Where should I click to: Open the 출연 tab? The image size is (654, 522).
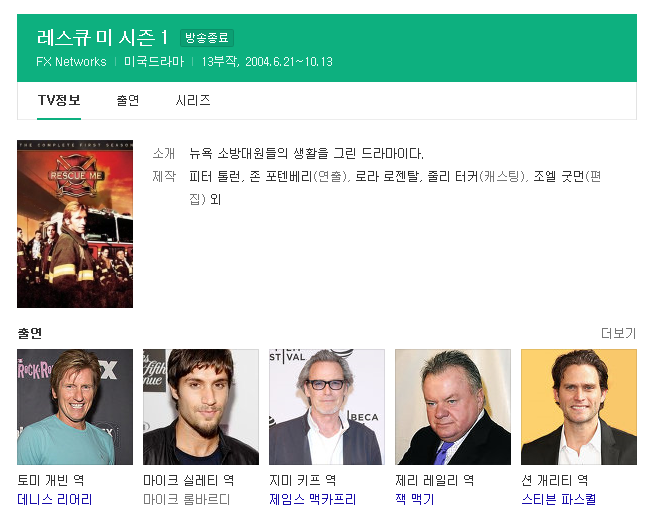[x=128, y=100]
